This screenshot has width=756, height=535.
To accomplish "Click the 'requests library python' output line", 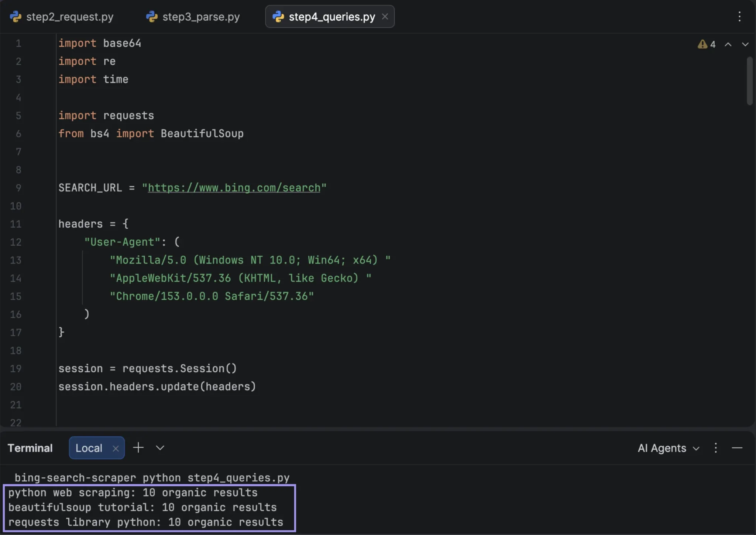I will [145, 522].
